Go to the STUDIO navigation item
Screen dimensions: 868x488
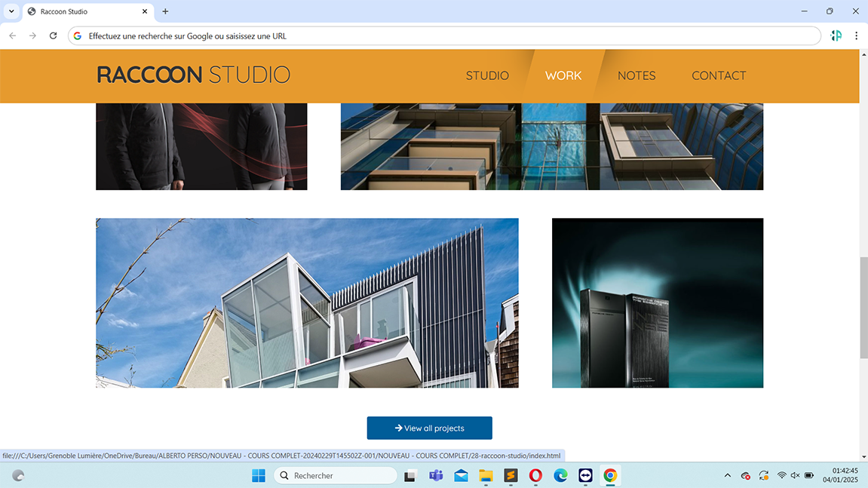tap(487, 75)
